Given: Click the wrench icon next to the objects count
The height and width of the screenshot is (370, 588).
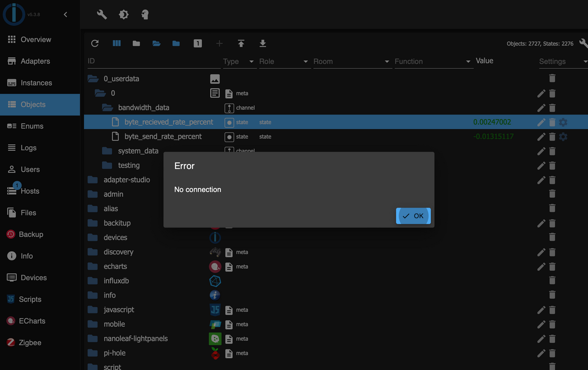Looking at the screenshot, I should click(x=583, y=44).
